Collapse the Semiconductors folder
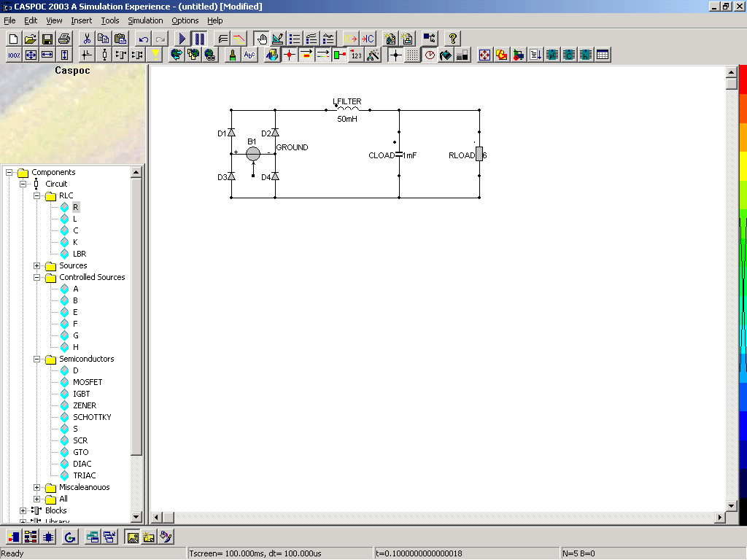The height and width of the screenshot is (560, 747). (x=36, y=359)
